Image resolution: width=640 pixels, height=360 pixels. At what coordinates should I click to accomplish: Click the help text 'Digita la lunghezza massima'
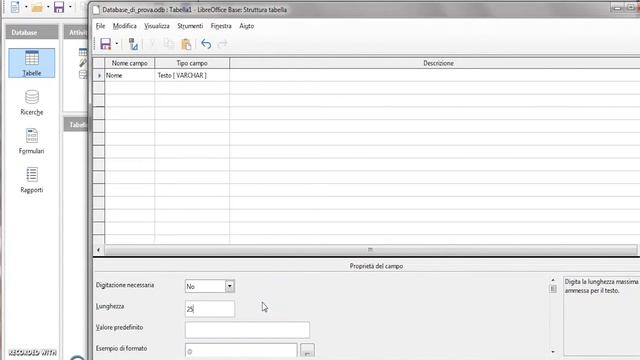pos(601,282)
